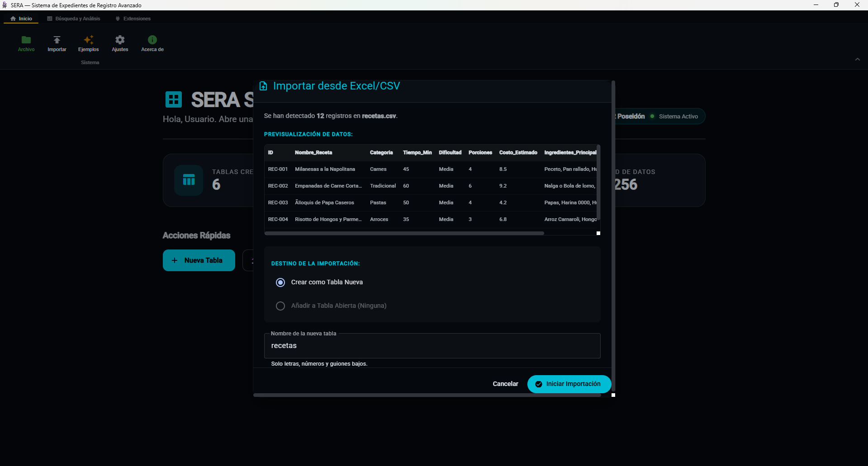Click the preview table horizontal scrollbar
This screenshot has width=868, height=466.
coord(404,233)
